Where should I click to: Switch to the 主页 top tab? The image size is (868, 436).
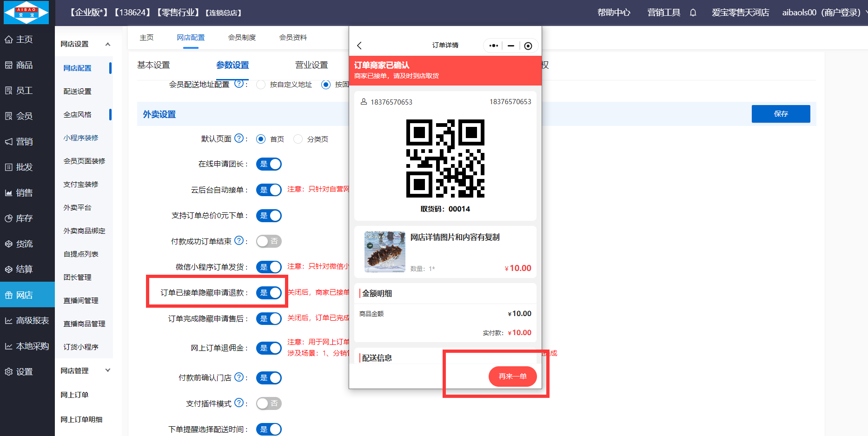[146, 37]
